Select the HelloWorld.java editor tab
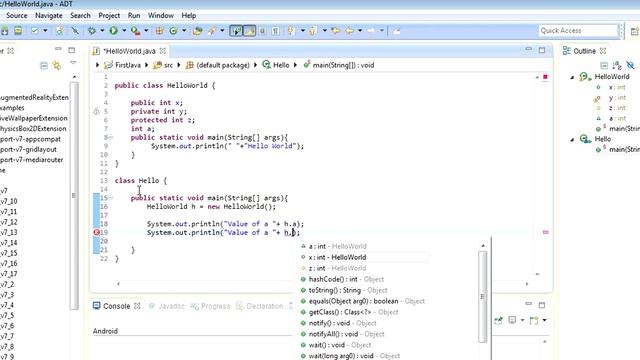Viewport: 640px width, 360px height. pyautogui.click(x=130, y=51)
